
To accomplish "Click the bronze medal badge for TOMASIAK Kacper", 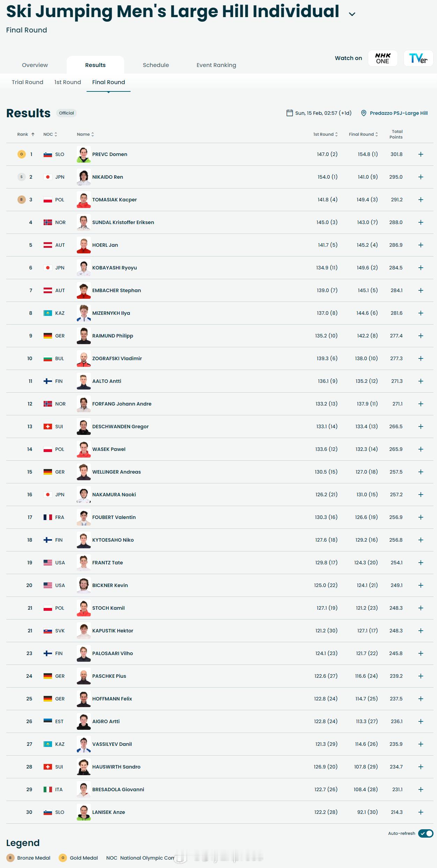I will pos(22,200).
